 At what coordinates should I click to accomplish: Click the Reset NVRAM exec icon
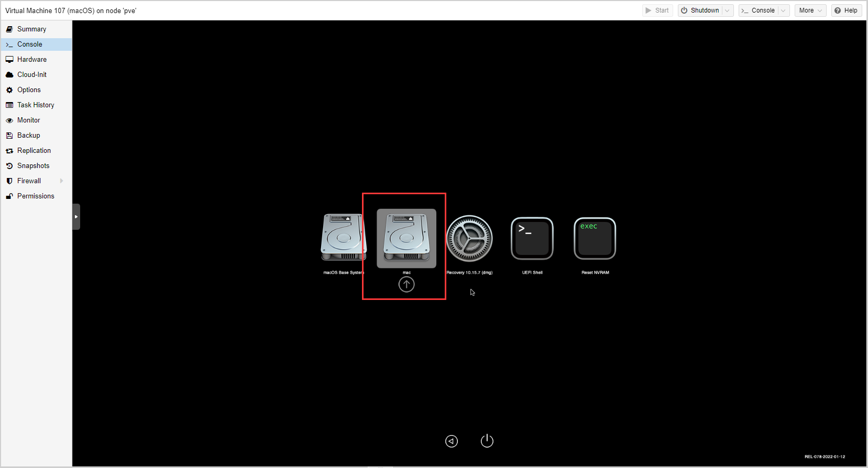tap(595, 238)
